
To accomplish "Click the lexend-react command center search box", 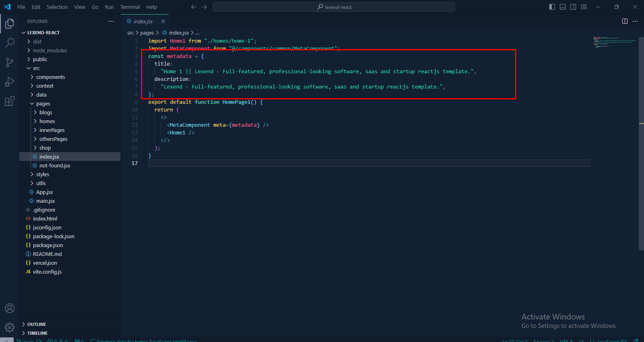I will pyautogui.click(x=334, y=7).
